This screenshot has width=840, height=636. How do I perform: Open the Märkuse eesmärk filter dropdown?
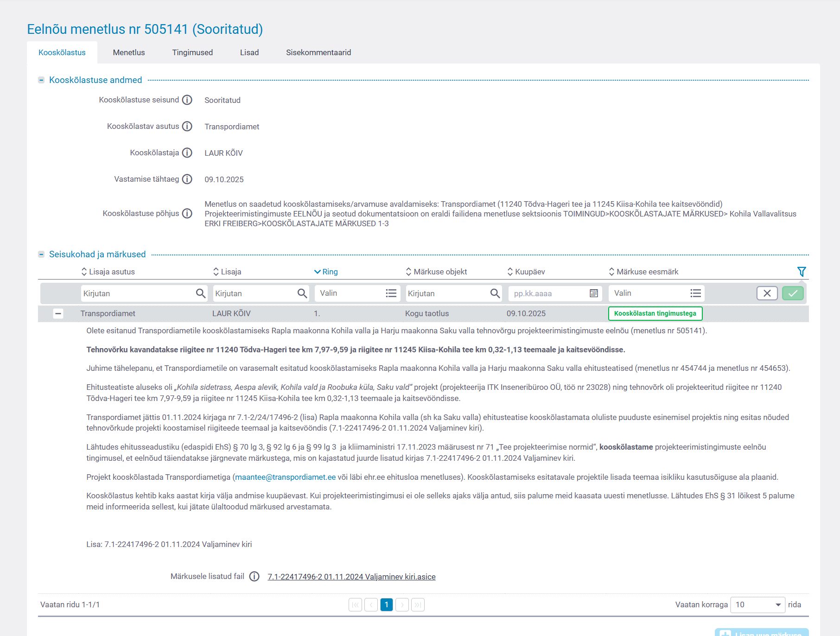(x=656, y=293)
